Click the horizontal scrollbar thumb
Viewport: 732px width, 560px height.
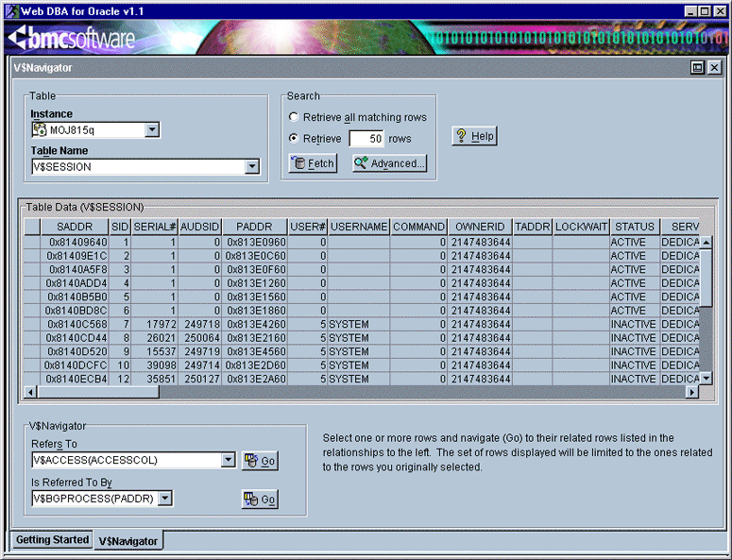click(x=98, y=392)
